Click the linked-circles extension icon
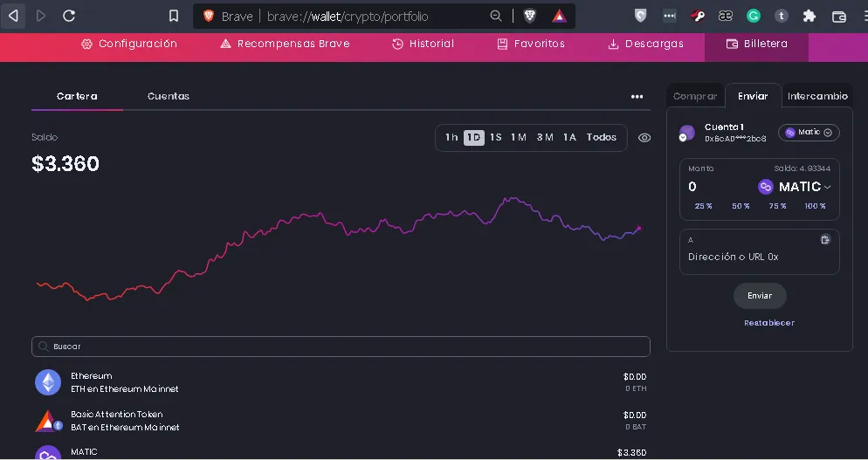 click(x=725, y=16)
